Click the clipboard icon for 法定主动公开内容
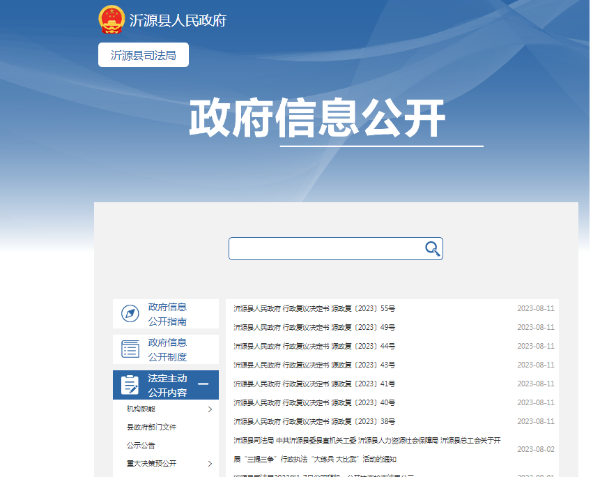 pyautogui.click(x=130, y=385)
